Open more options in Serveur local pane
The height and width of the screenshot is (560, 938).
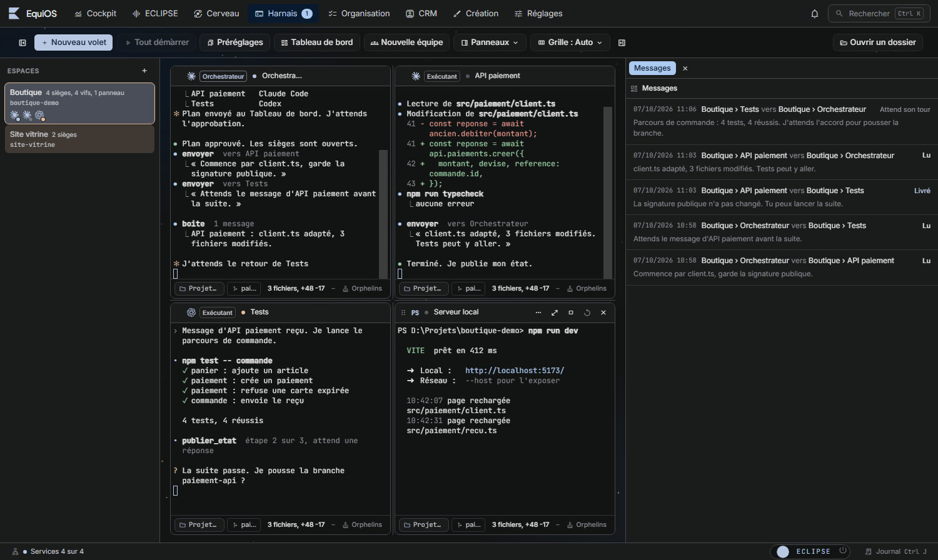(x=538, y=312)
